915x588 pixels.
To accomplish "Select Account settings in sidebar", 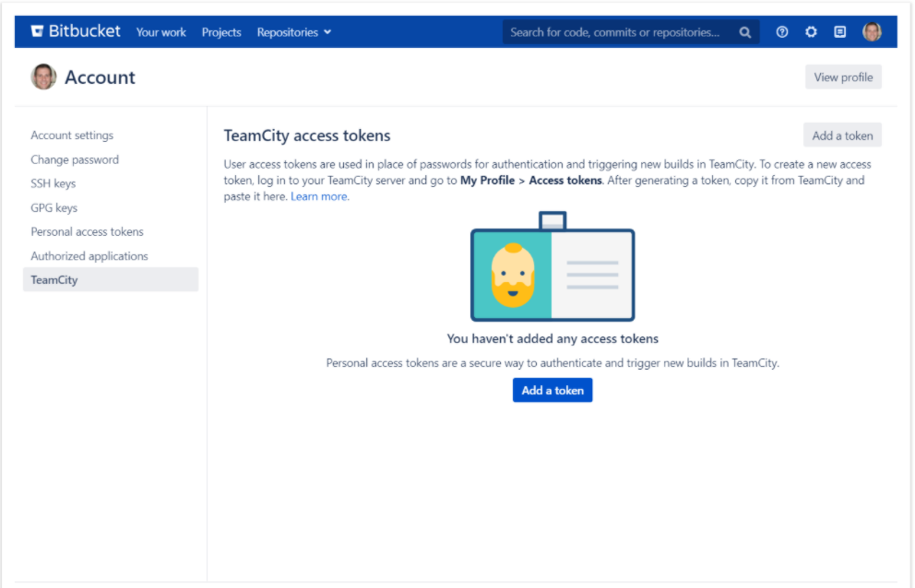I will 72,135.
